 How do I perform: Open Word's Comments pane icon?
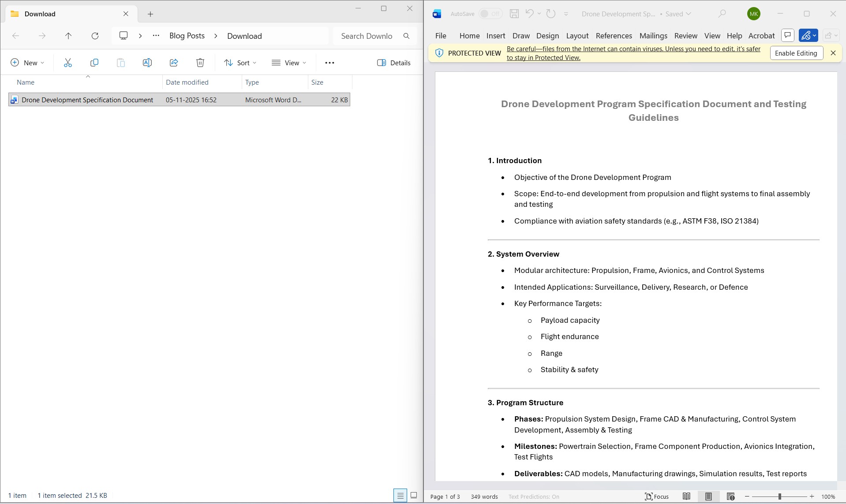coord(787,35)
